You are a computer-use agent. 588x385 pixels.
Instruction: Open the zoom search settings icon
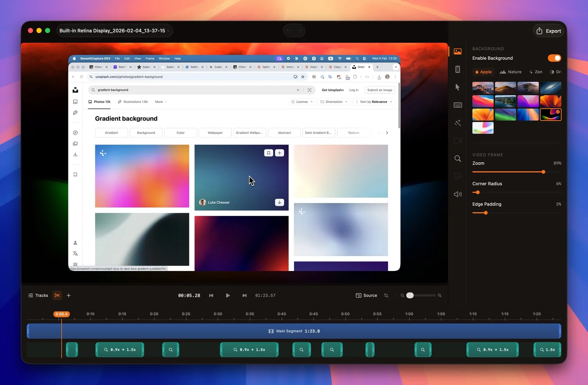point(458,158)
